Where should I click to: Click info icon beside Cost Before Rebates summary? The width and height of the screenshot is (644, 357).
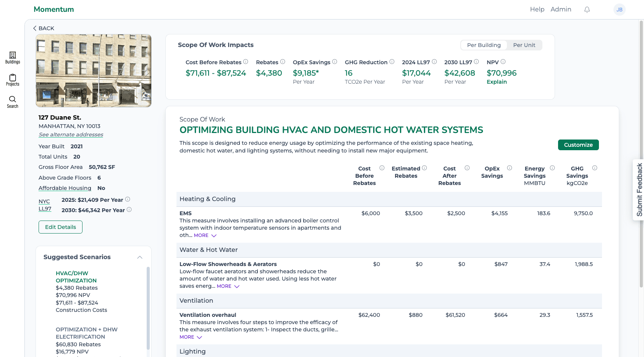point(246,62)
